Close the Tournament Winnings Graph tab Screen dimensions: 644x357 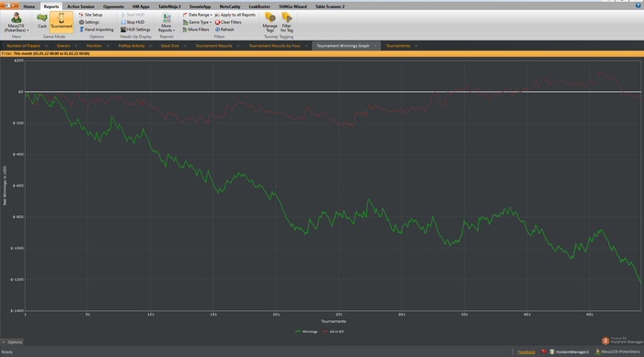coord(375,46)
